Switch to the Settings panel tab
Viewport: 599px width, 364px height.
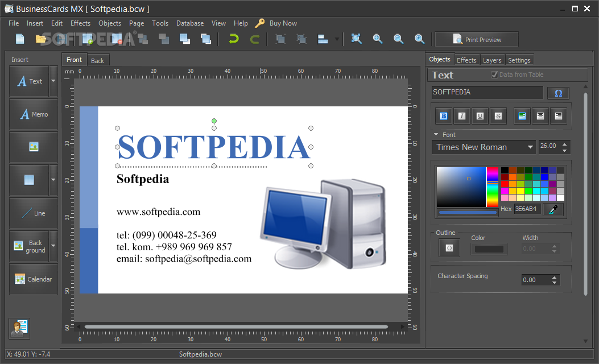[519, 60]
